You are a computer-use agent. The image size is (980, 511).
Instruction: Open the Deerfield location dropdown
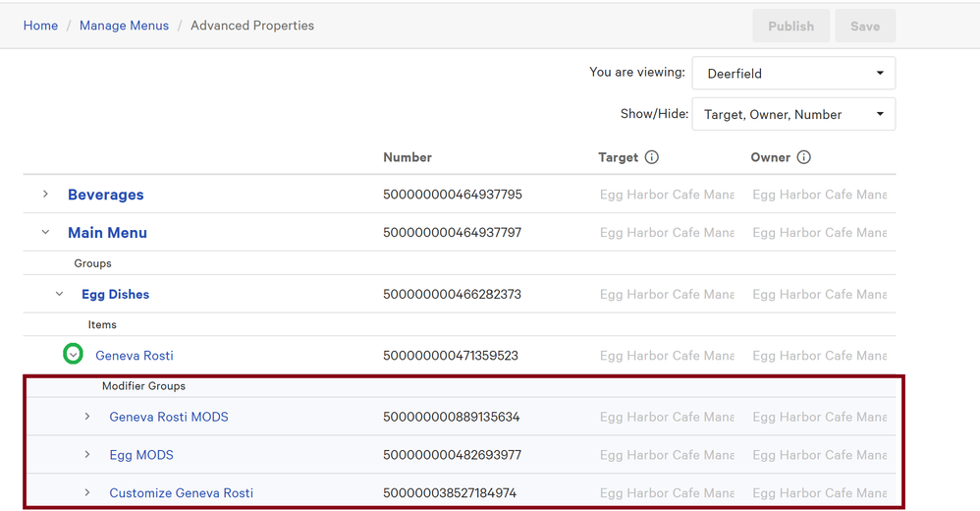coord(793,74)
